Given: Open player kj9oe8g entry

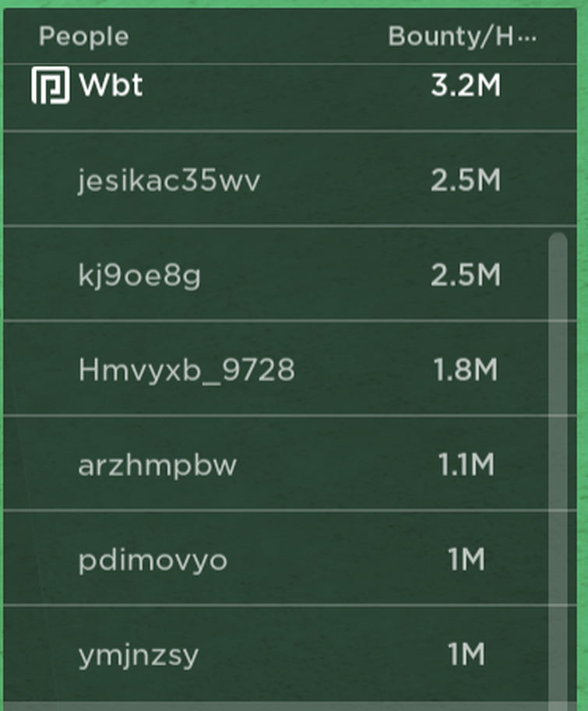Looking at the screenshot, I should pos(290,274).
